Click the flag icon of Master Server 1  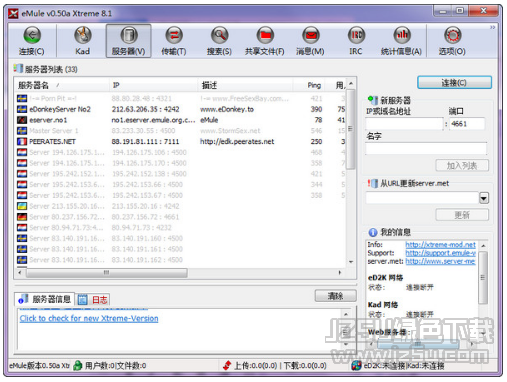[22, 131]
